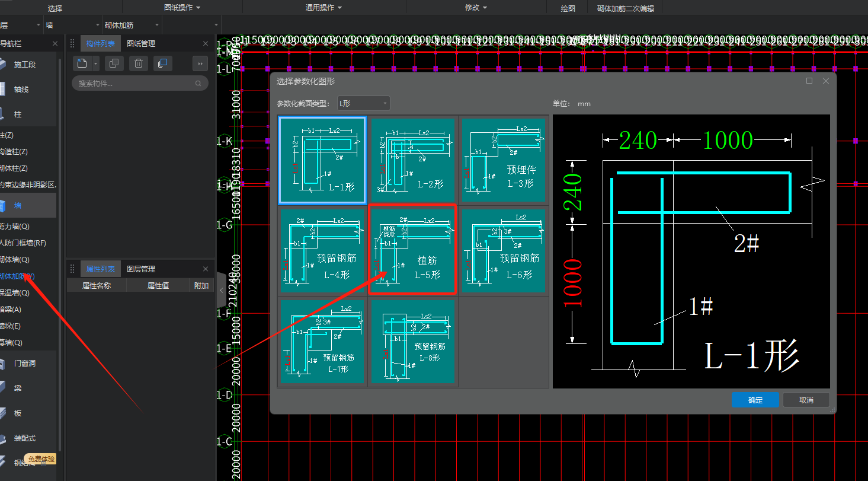Close the 属性列表 panel
The image size is (868, 481).
(206, 269)
